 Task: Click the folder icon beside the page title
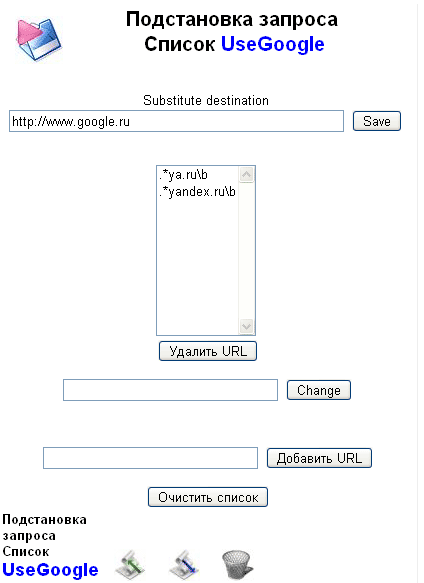point(39,39)
